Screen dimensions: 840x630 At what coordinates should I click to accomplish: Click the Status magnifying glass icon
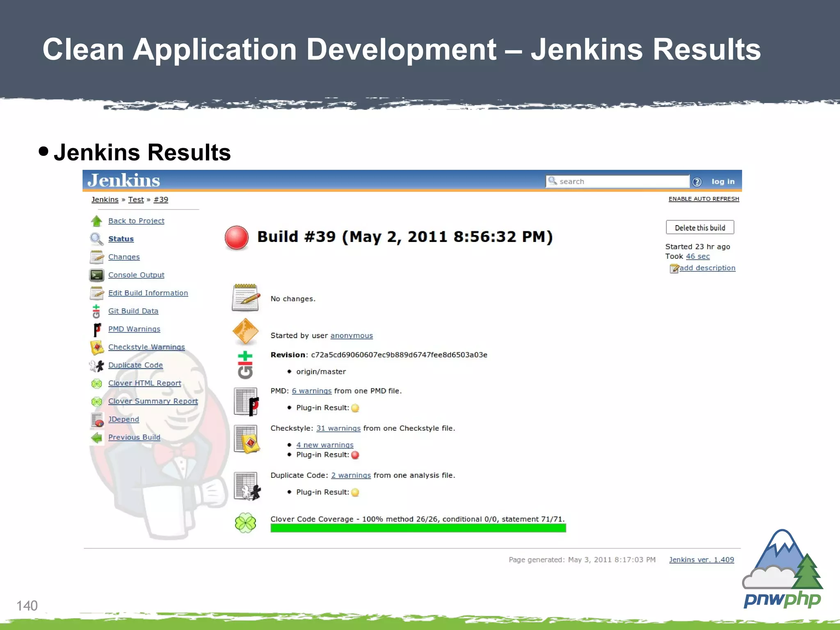coord(96,239)
